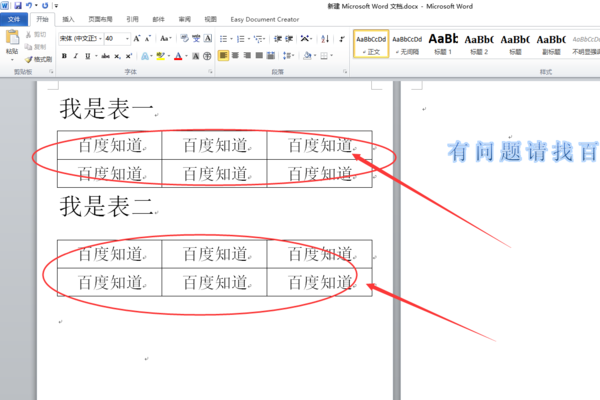Click the Phonetic Guide 变 icon
The width and height of the screenshot is (600, 400).
(x=196, y=38)
